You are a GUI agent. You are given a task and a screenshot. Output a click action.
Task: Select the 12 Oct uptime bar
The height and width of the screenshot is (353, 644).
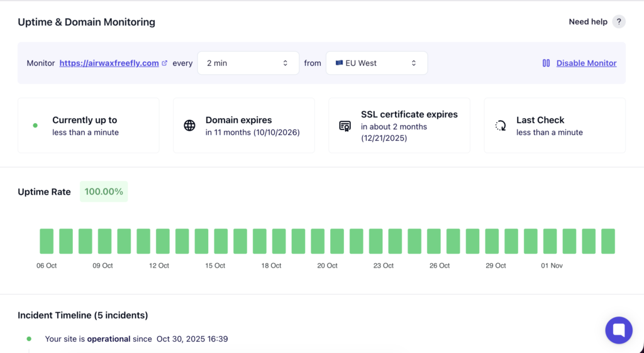(x=163, y=241)
